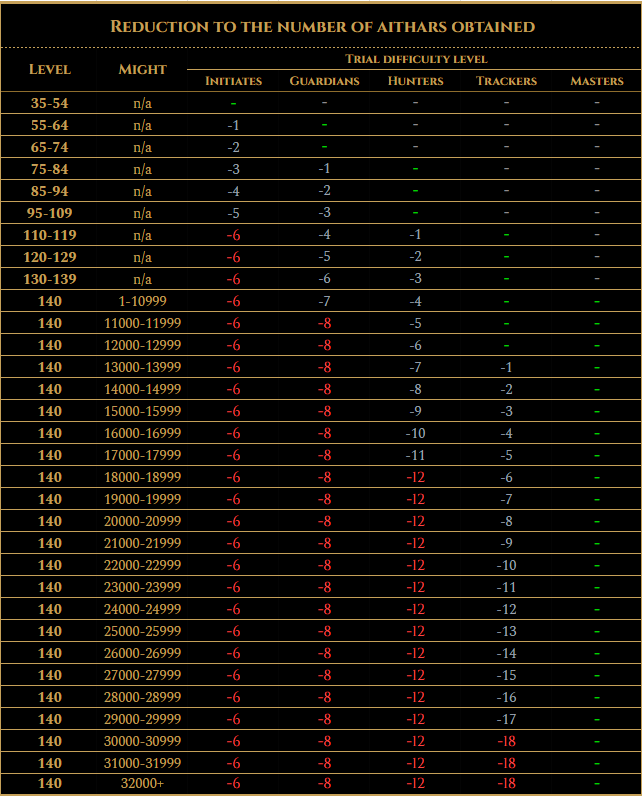Click the might cell '15000-15999'
Screen dimensions: 642x796
[143, 411]
